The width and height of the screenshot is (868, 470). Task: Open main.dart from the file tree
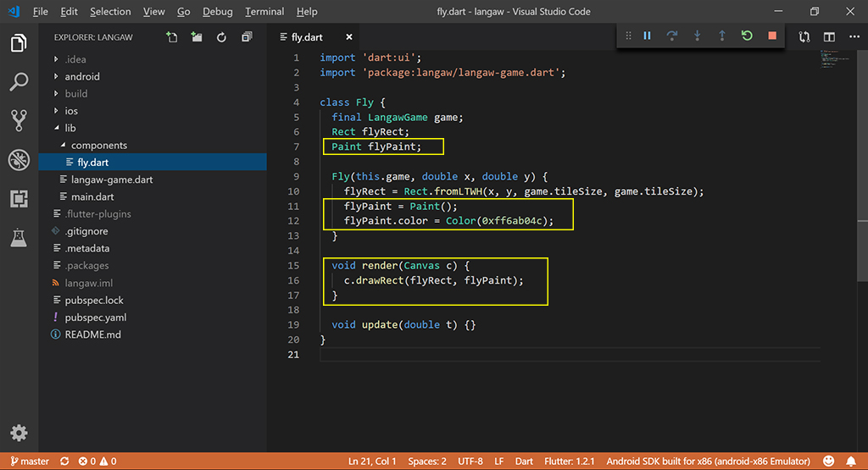pyautogui.click(x=92, y=196)
